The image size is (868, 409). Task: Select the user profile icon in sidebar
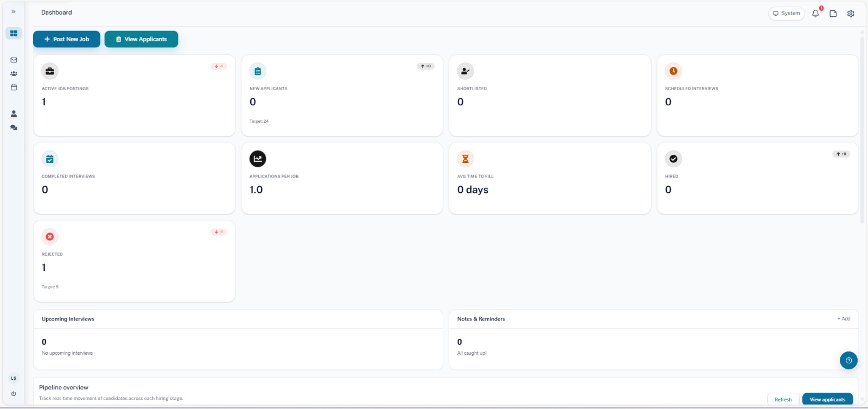point(14,114)
